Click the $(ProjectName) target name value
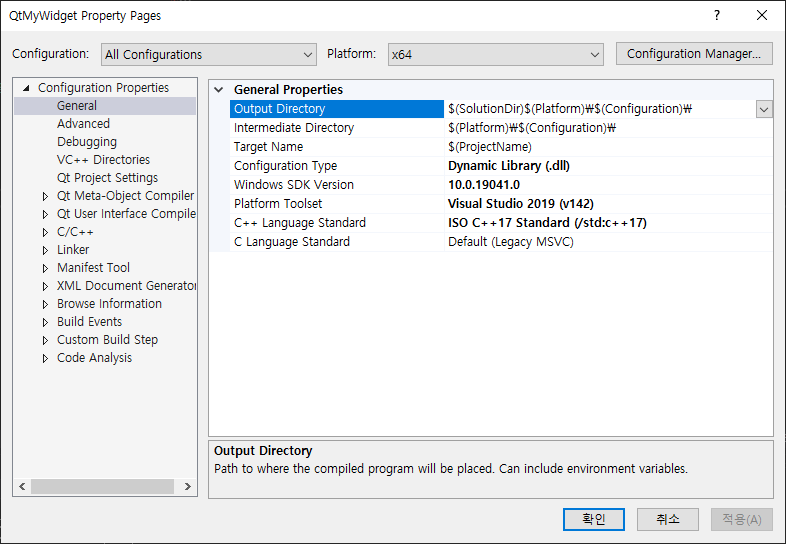The image size is (786, 544). pyautogui.click(x=490, y=147)
